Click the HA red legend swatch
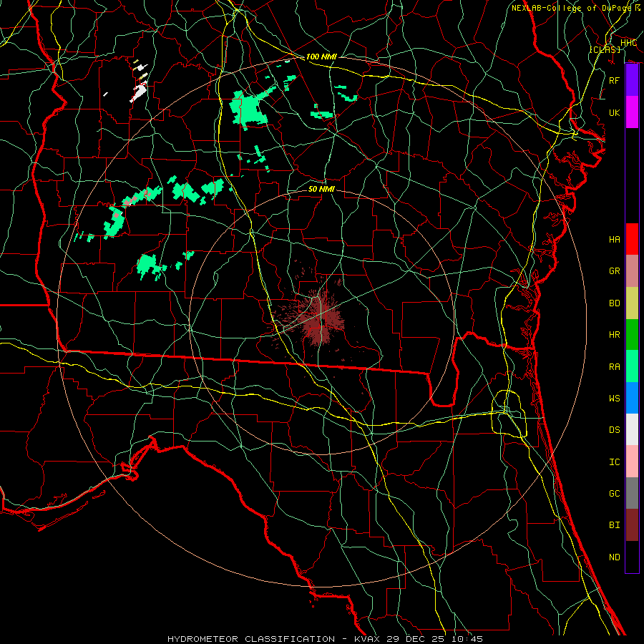644x644 pixels. point(632,239)
